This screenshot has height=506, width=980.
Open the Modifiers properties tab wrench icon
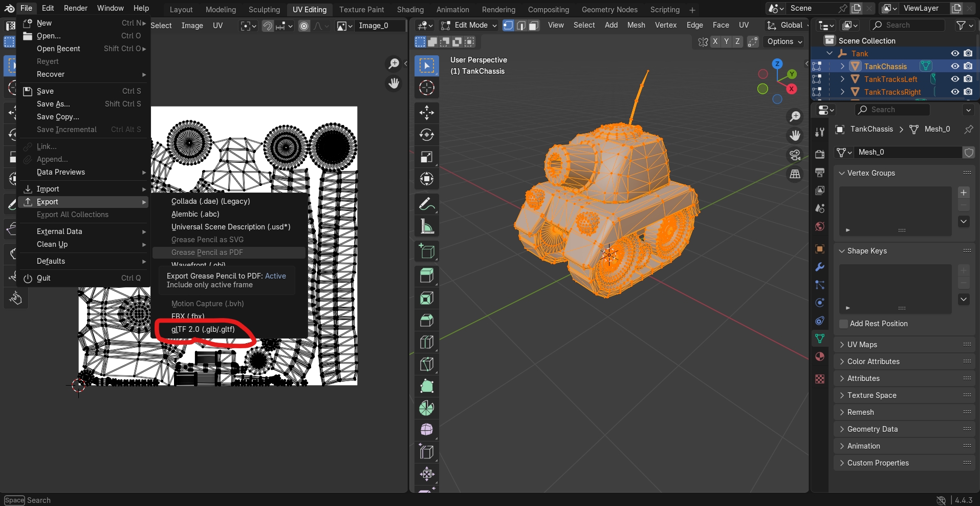(x=820, y=267)
